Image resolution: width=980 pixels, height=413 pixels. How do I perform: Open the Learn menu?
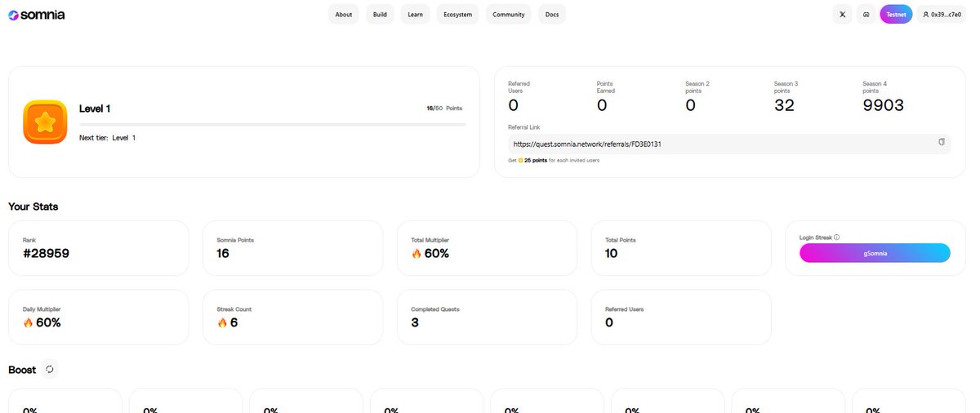point(416,15)
